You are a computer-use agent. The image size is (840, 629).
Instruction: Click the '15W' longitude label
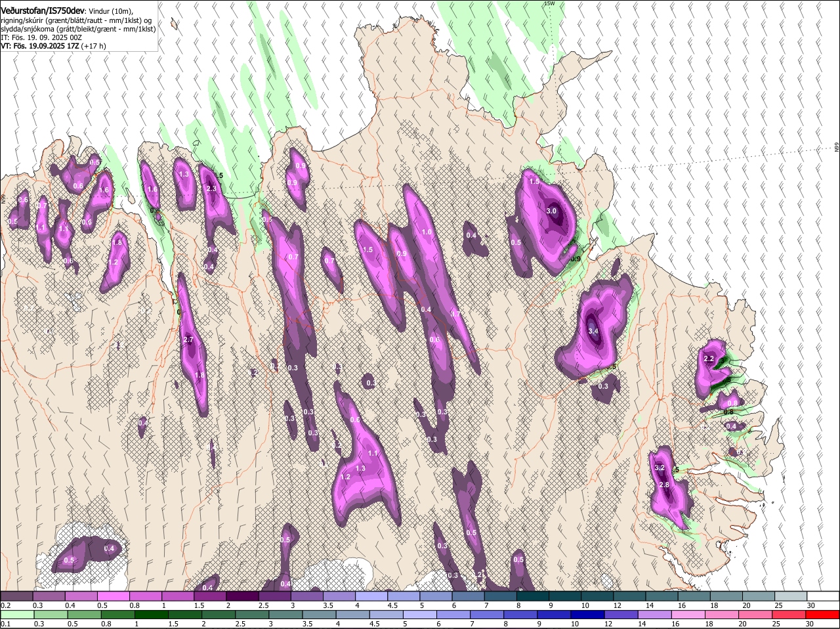549,3
